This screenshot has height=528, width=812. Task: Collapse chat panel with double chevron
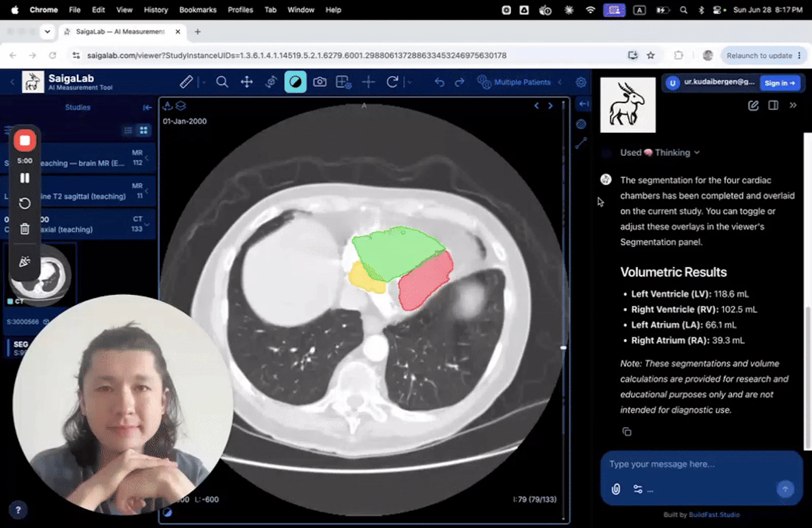coord(793,105)
